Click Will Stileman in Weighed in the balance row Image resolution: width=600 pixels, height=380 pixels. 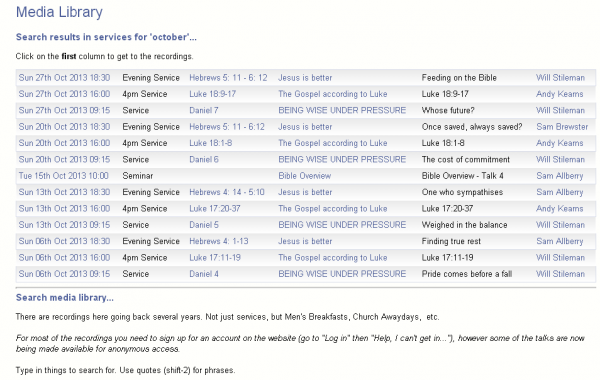coord(560,225)
